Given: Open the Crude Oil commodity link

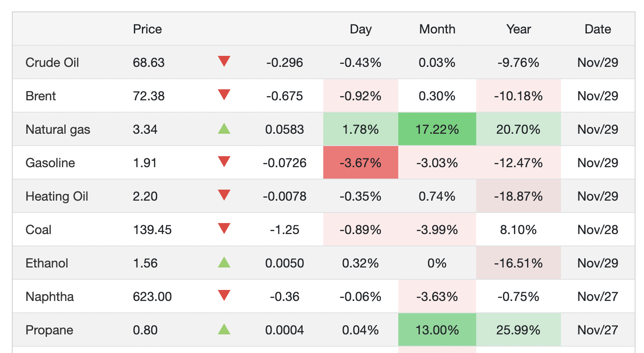Looking at the screenshot, I should point(52,63).
